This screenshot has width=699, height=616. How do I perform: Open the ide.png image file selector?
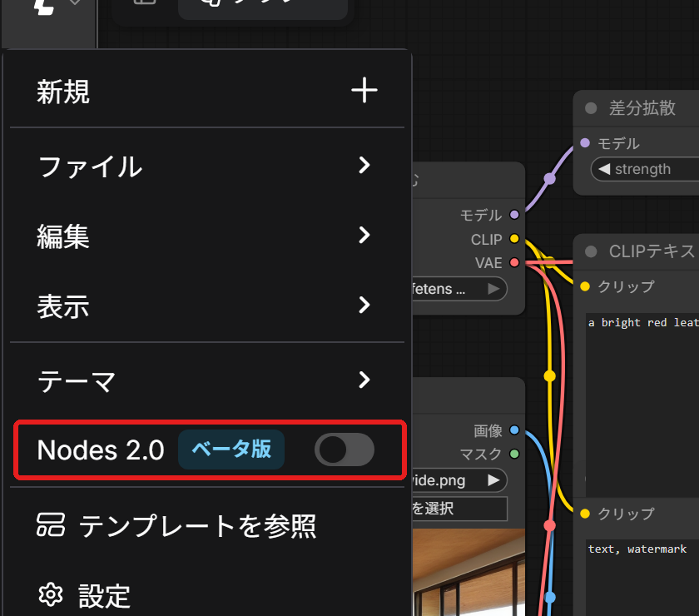click(x=459, y=480)
